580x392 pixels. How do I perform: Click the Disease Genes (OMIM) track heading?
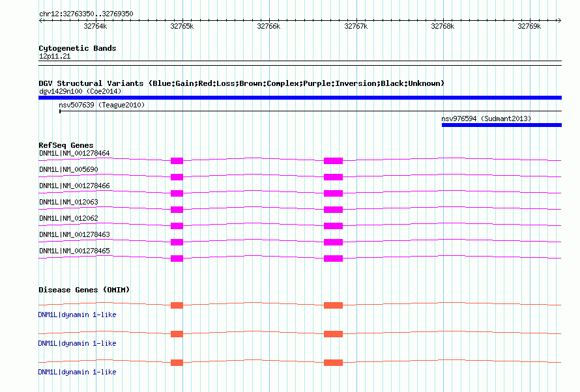point(84,290)
